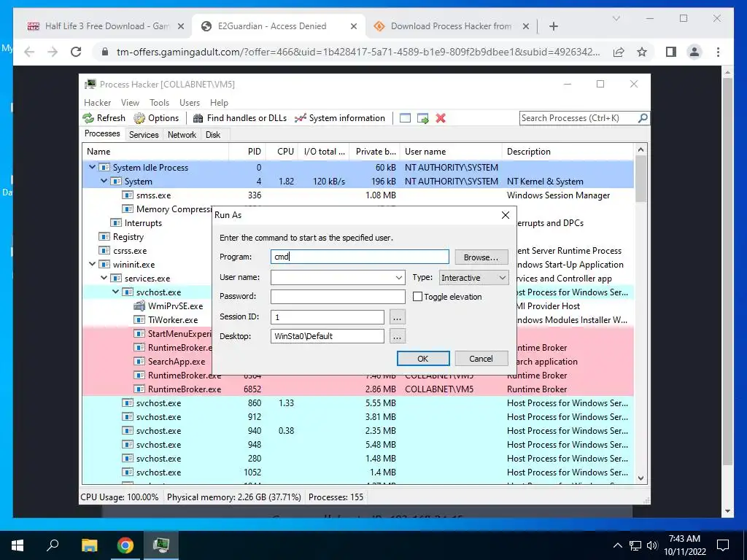This screenshot has width=747, height=560.
Task: Sort by the CPU column header
Action: [282, 152]
